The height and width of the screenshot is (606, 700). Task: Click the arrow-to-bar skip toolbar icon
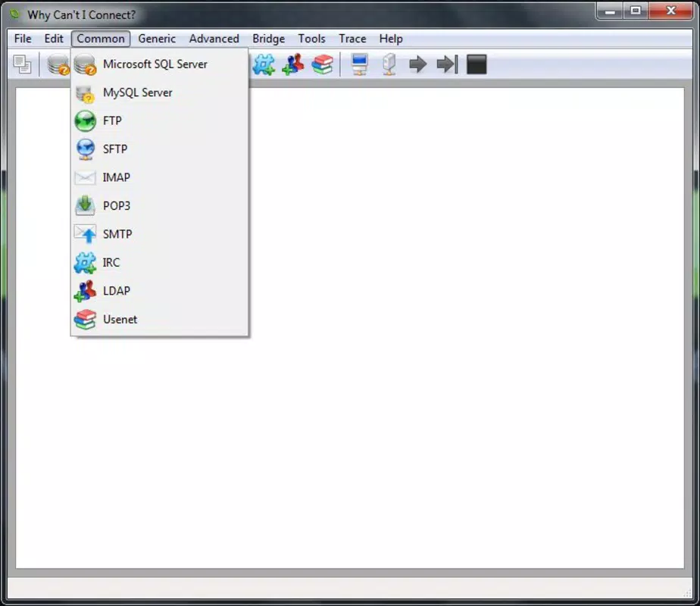(447, 64)
